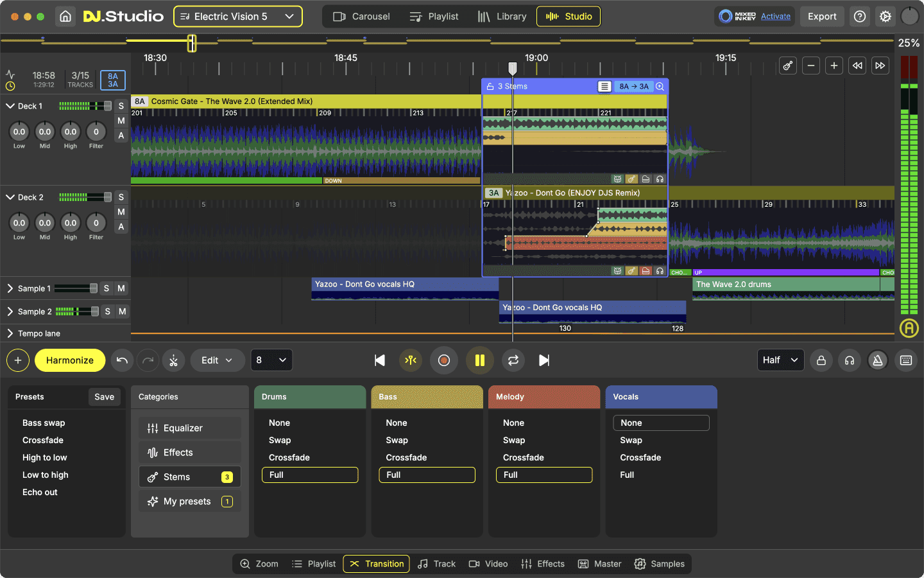Open the Edit dropdown menu
The height and width of the screenshot is (578, 924).
point(218,360)
